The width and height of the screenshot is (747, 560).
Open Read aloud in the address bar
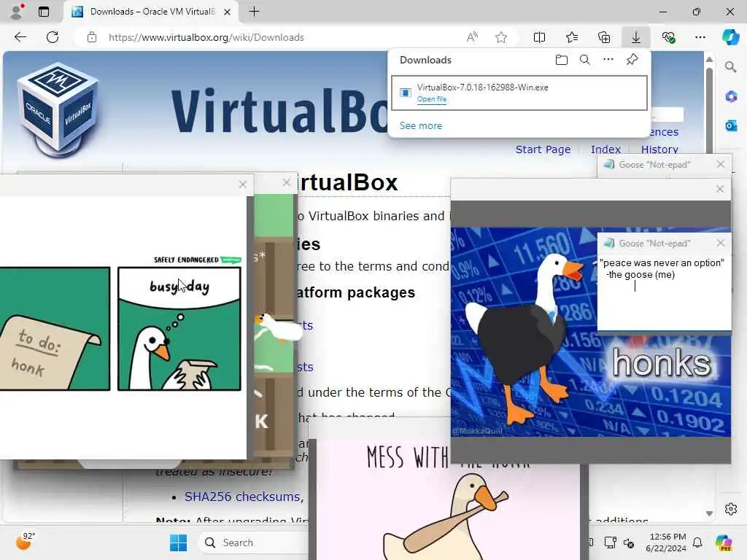coord(472,37)
